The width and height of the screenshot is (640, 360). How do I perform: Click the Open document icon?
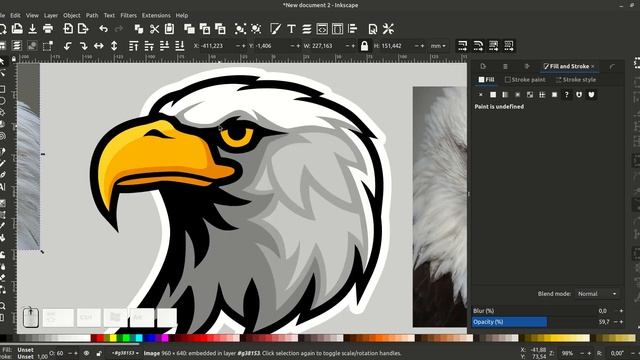[17, 29]
